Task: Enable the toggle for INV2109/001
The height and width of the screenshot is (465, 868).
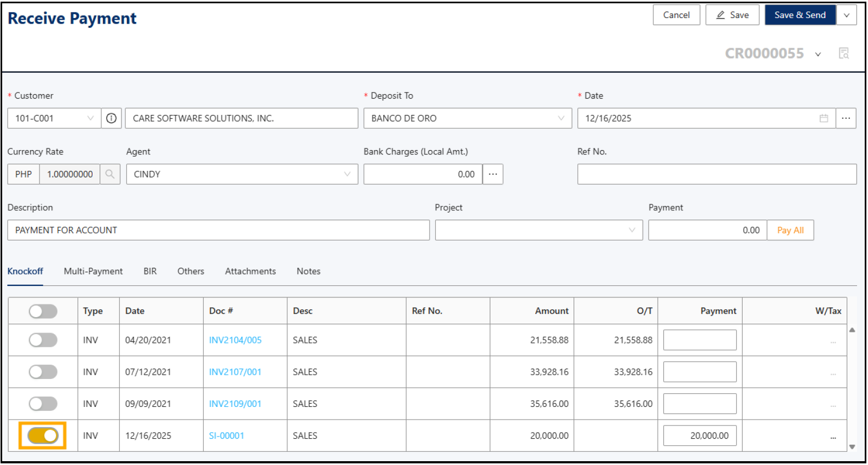Action: tap(43, 404)
